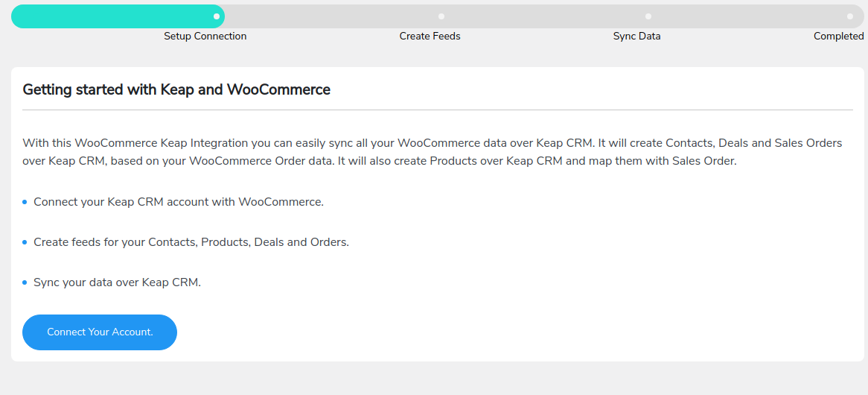Click the Sync your data over Keap text
The width and height of the screenshot is (868, 395).
[118, 282]
